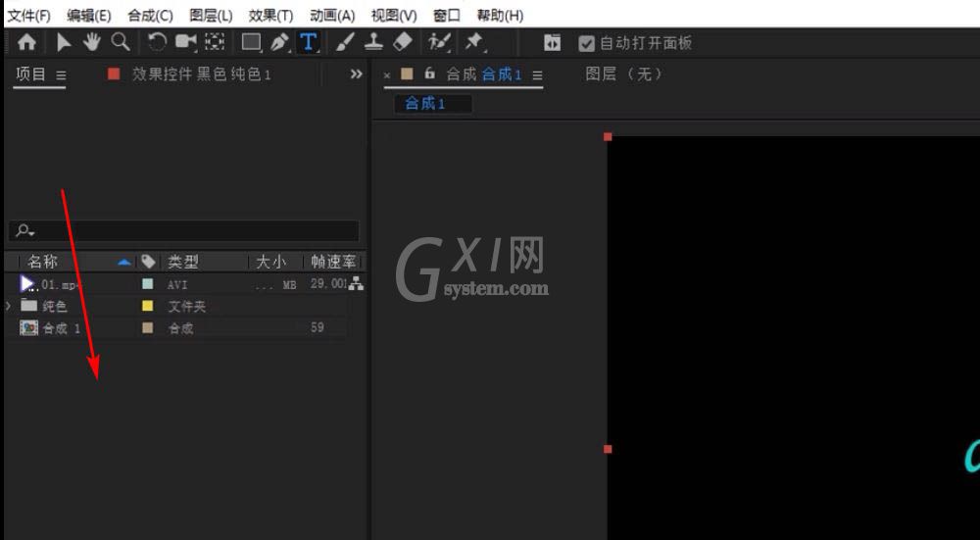Open the search filter dropdown magnifier
This screenshot has height=540, width=980.
[x=25, y=231]
